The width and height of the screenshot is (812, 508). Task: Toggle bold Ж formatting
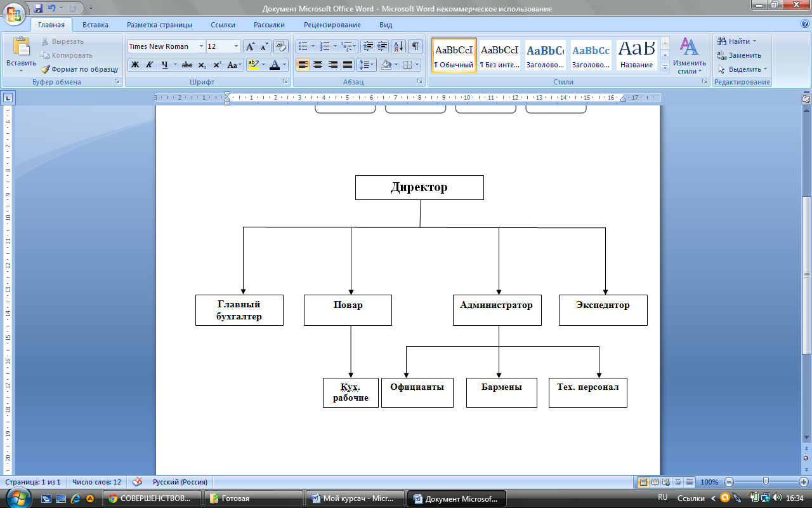point(135,65)
